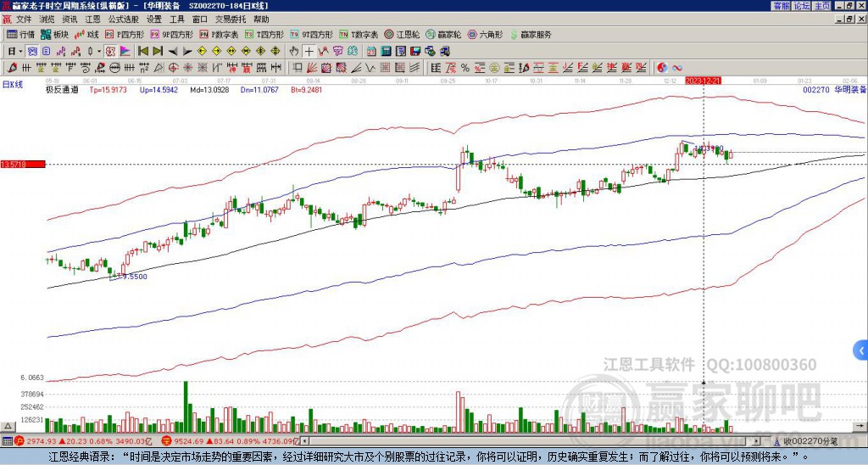Click the 论坛 forum button

(801, 6)
